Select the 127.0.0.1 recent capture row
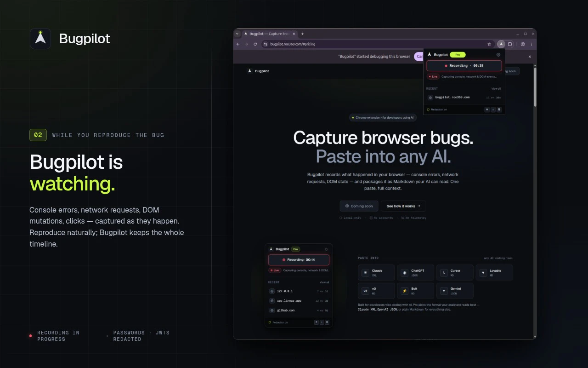 [299, 291]
